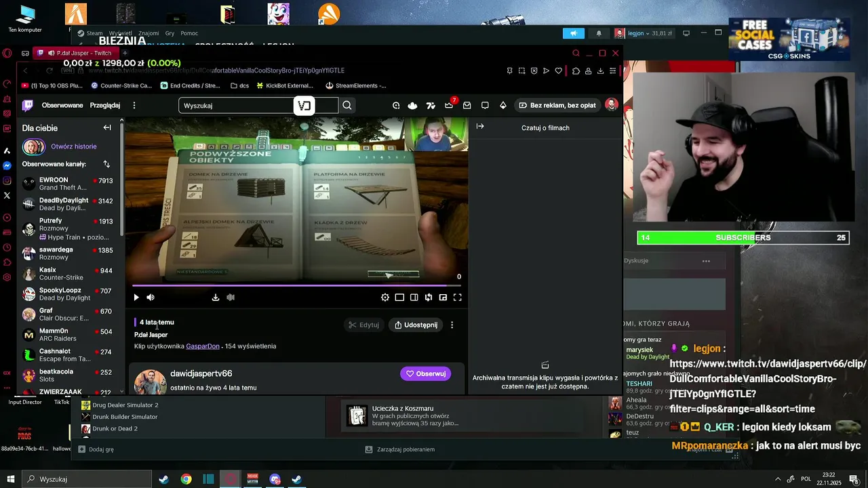Follow the channel with Obserwuj button
The image size is (868, 488).
[425, 373]
